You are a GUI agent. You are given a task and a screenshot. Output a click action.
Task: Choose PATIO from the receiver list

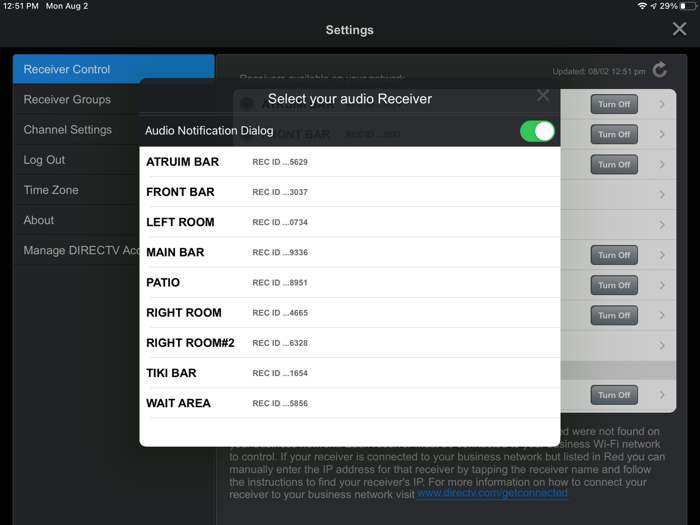point(350,283)
